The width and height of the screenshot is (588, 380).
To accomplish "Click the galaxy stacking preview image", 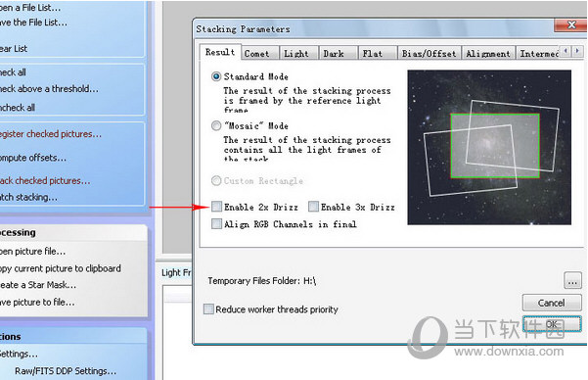I will click(489, 147).
